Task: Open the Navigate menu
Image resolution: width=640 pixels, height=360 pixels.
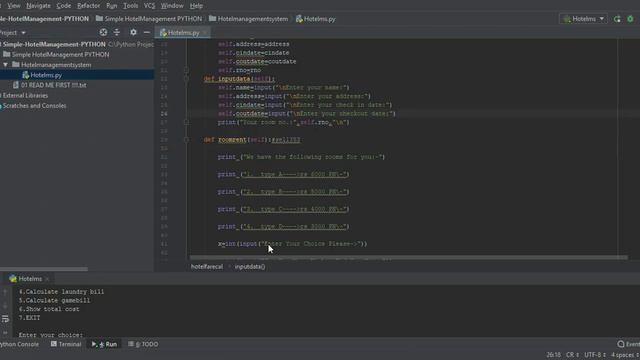Action: click(38, 6)
